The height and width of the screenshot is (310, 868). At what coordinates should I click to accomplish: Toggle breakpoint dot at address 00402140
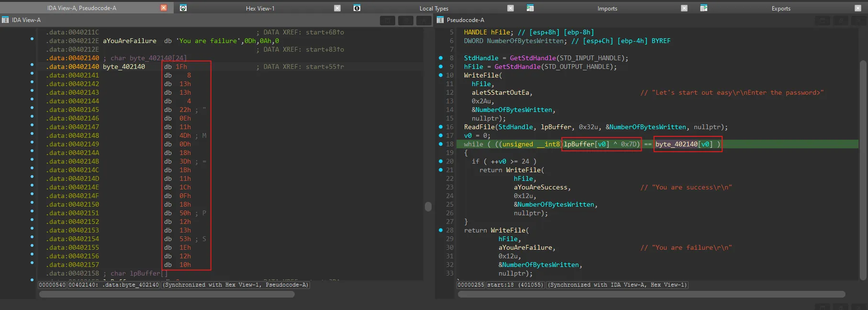[x=32, y=65]
